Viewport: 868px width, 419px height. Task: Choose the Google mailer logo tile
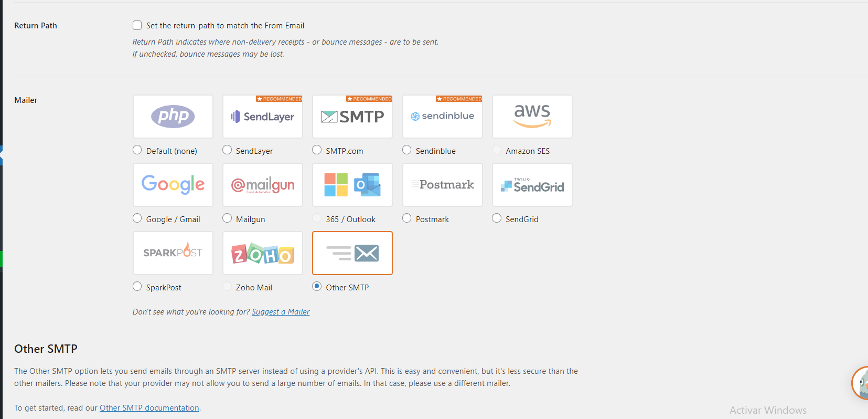click(173, 185)
